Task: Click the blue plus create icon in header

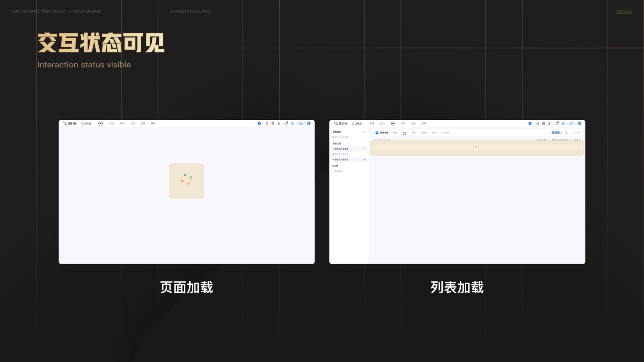Action: pos(530,123)
